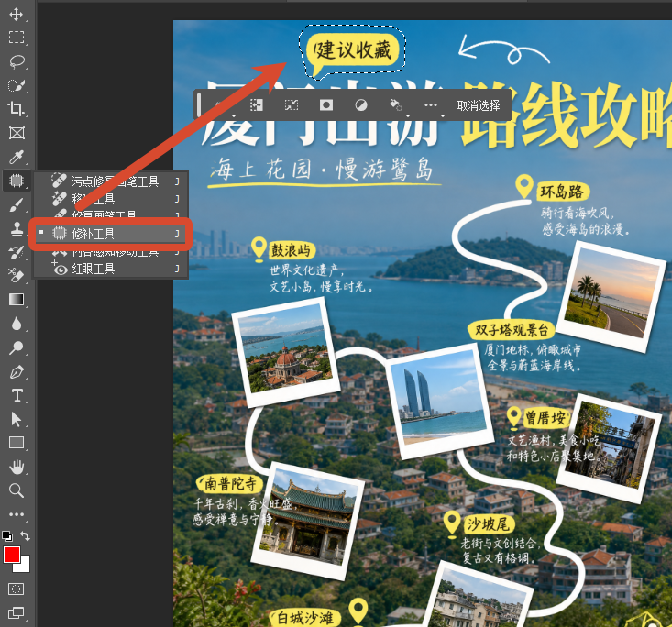Click the palm tree road photo
The width and height of the screenshot is (672, 627).
[x=611, y=297]
